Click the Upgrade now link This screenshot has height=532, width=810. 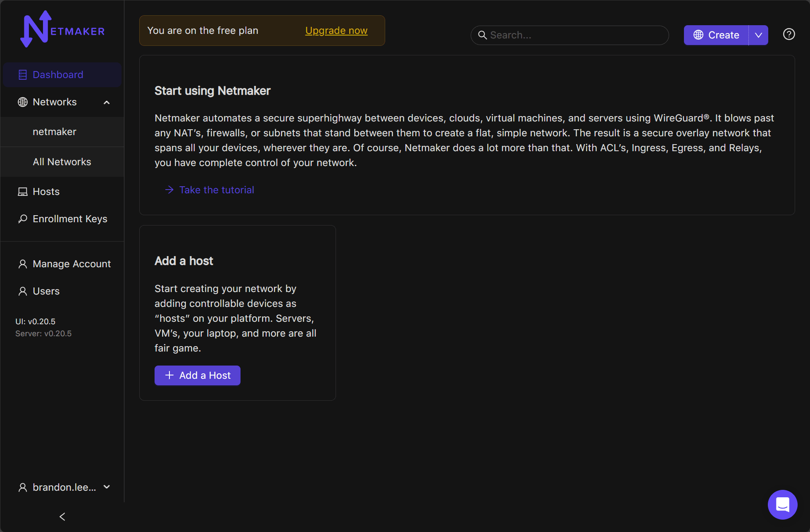336,31
